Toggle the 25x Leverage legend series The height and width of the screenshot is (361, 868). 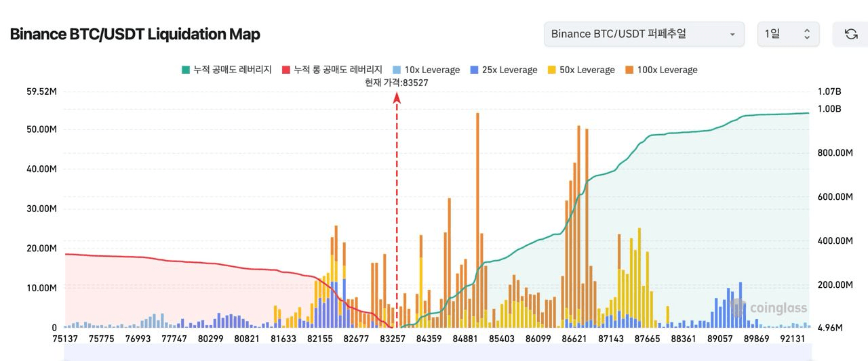click(502, 70)
